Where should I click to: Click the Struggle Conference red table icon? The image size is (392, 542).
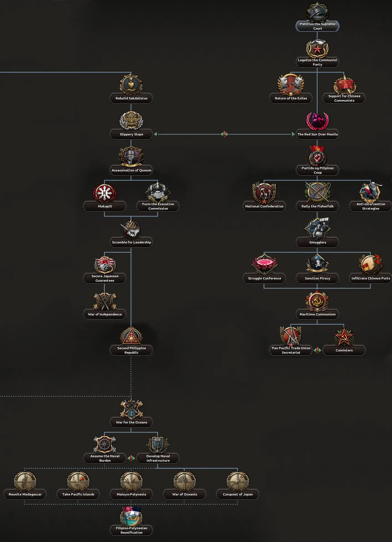tap(264, 264)
